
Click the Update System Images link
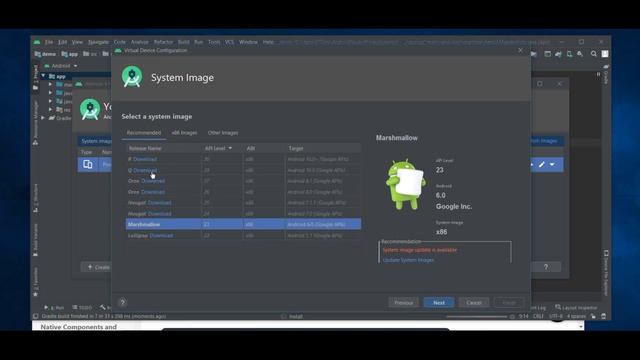tap(408, 260)
